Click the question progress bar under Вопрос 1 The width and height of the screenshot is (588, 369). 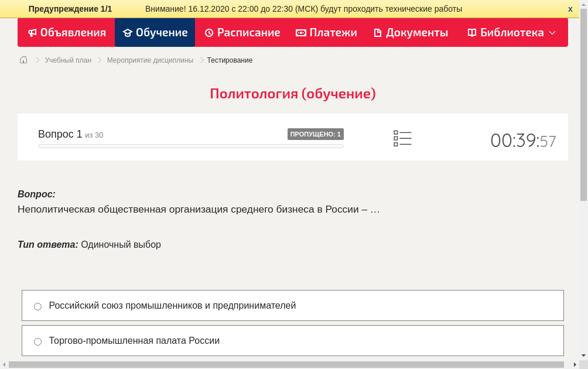pyautogui.click(x=191, y=146)
